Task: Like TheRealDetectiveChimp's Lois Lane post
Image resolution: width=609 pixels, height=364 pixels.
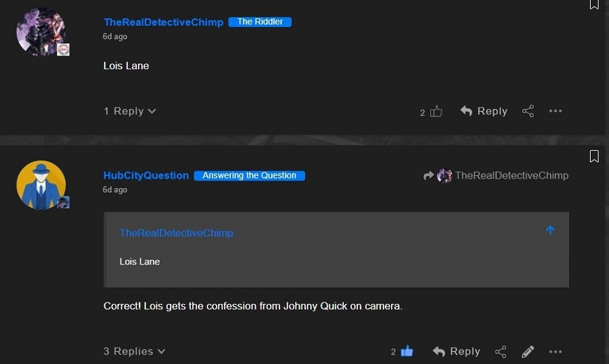Action: coord(436,112)
